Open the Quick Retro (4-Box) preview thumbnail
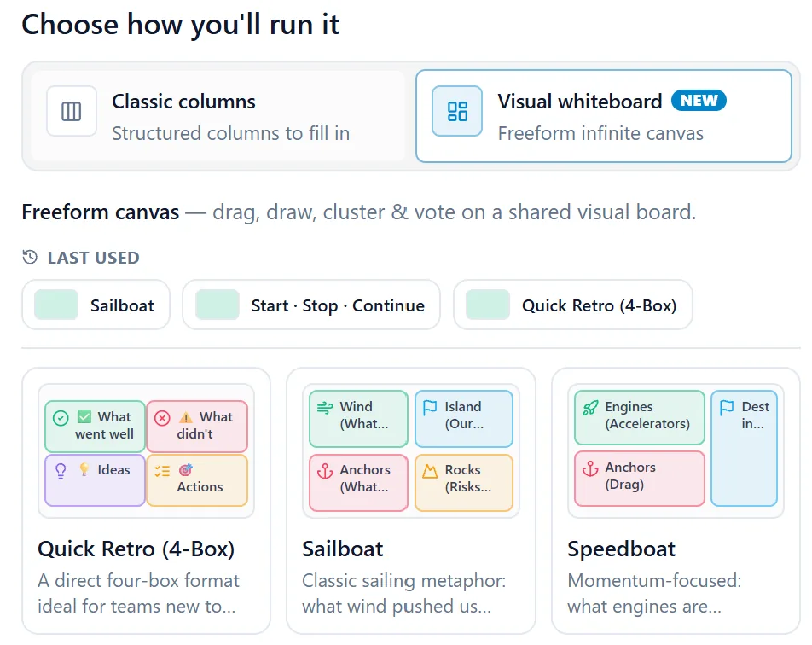Screen dimensions: 812x645 click(x=146, y=450)
